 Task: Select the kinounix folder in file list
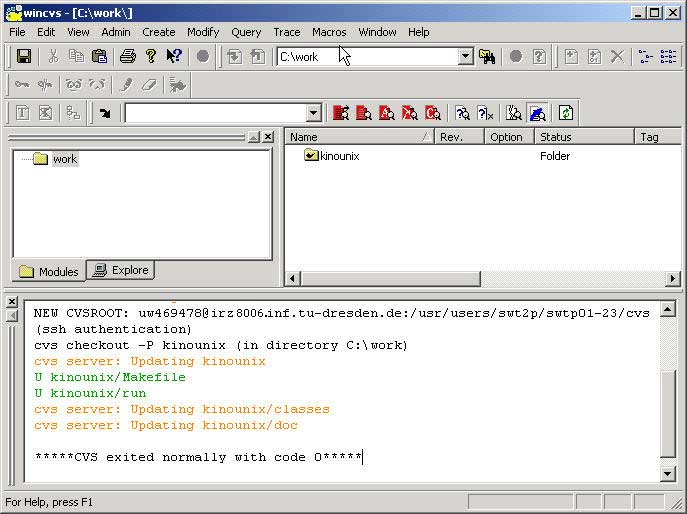click(339, 156)
